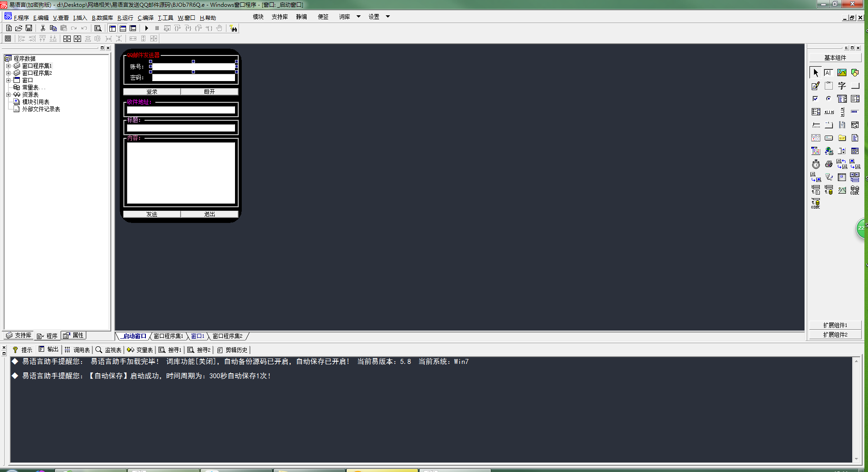
Task: Switch to the 窗口程序集1 document tab
Action: pos(168,336)
